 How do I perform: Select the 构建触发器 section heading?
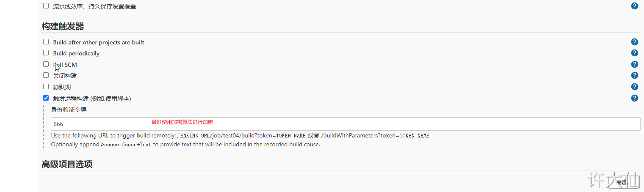click(63, 26)
